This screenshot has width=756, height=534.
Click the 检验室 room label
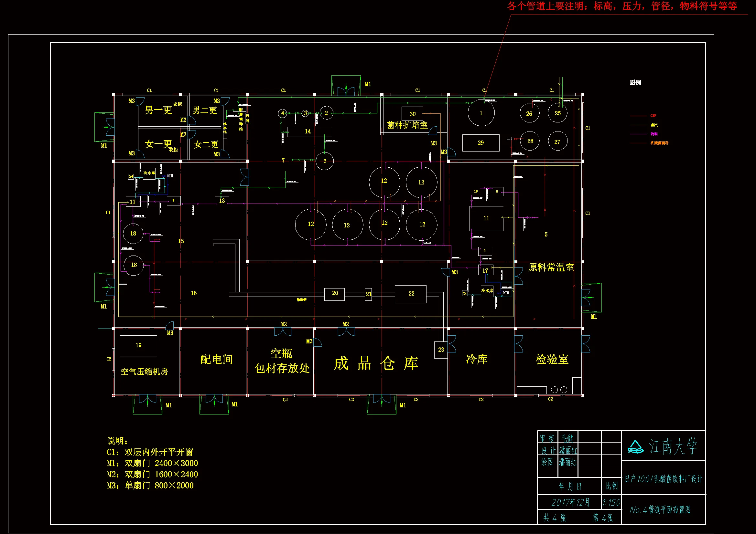pyautogui.click(x=552, y=359)
